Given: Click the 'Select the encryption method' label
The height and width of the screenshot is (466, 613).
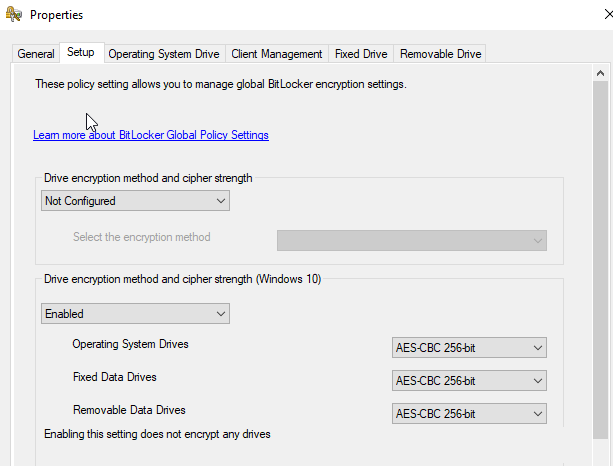Looking at the screenshot, I should coord(142,237).
